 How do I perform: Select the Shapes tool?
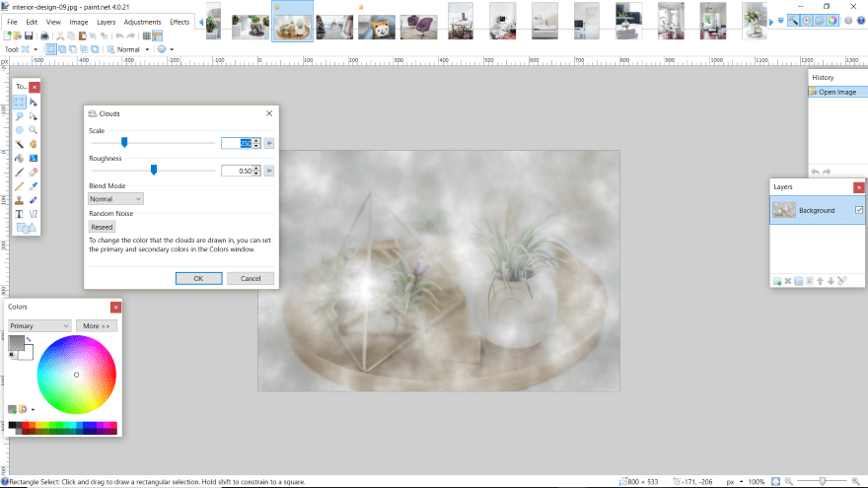(26, 228)
